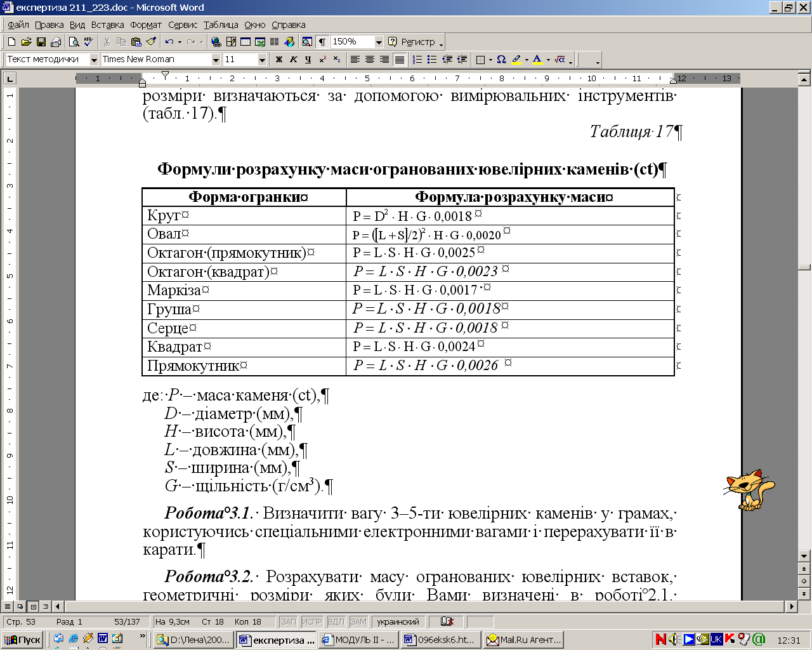Image resolution: width=812 pixels, height=650 pixels.
Task: Insert a symbol with the Omega icon
Action: point(501,59)
